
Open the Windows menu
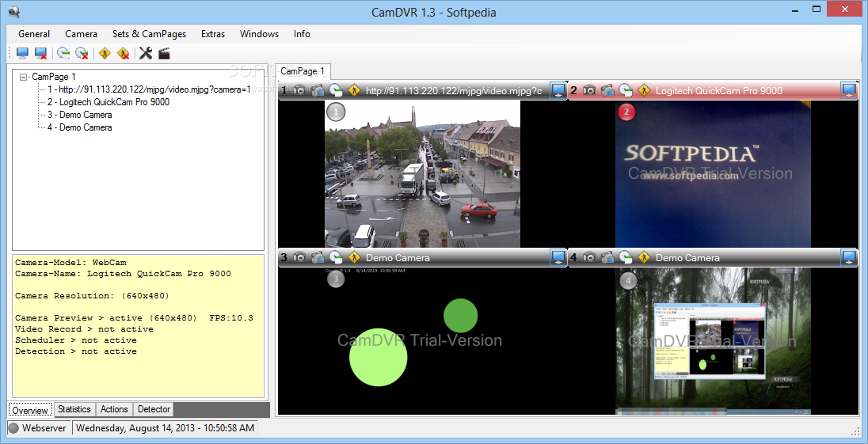(259, 34)
